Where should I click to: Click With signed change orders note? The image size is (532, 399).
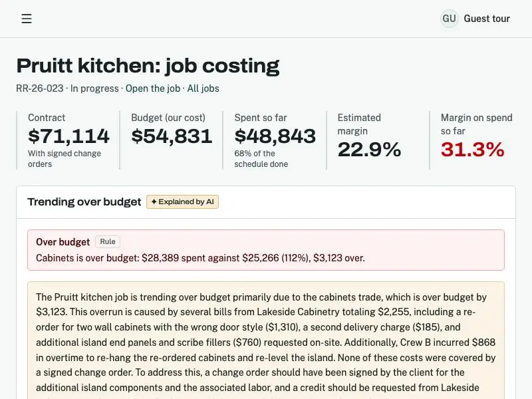65,159
